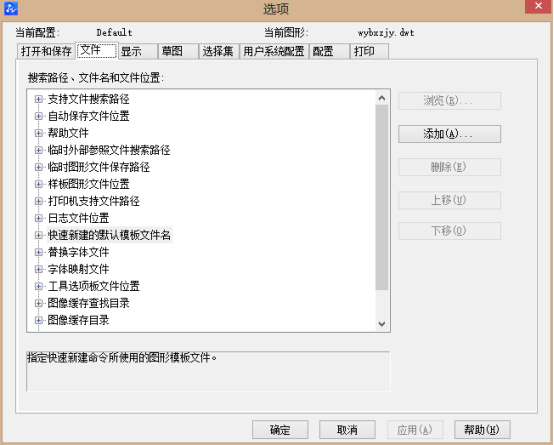
Task: Switch to the 打开和保存 tab
Action: point(46,51)
